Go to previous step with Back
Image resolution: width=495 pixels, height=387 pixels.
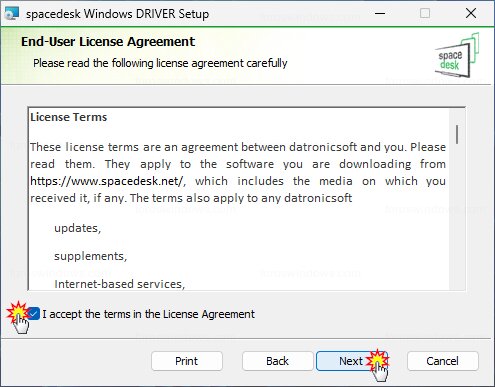[x=278, y=361]
